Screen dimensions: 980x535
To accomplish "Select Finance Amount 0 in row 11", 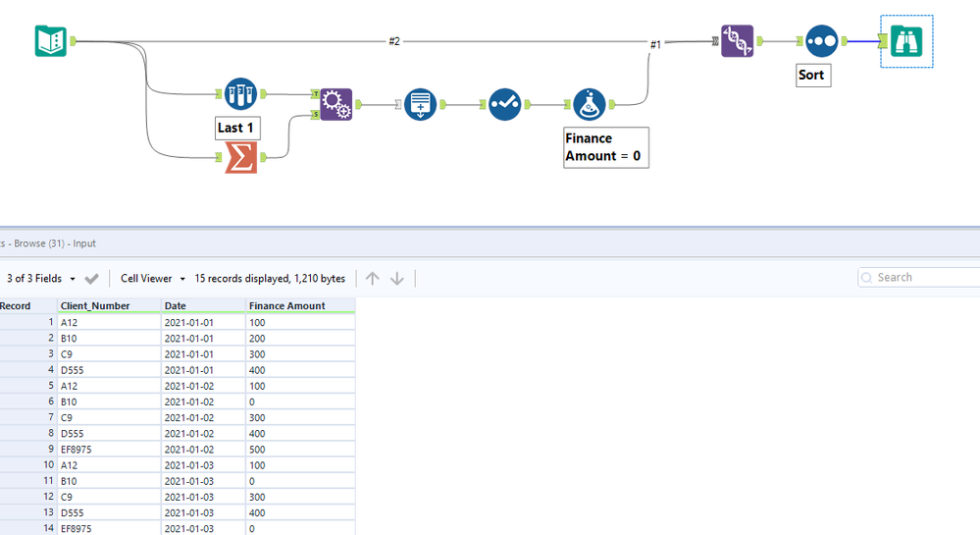I will click(x=300, y=481).
